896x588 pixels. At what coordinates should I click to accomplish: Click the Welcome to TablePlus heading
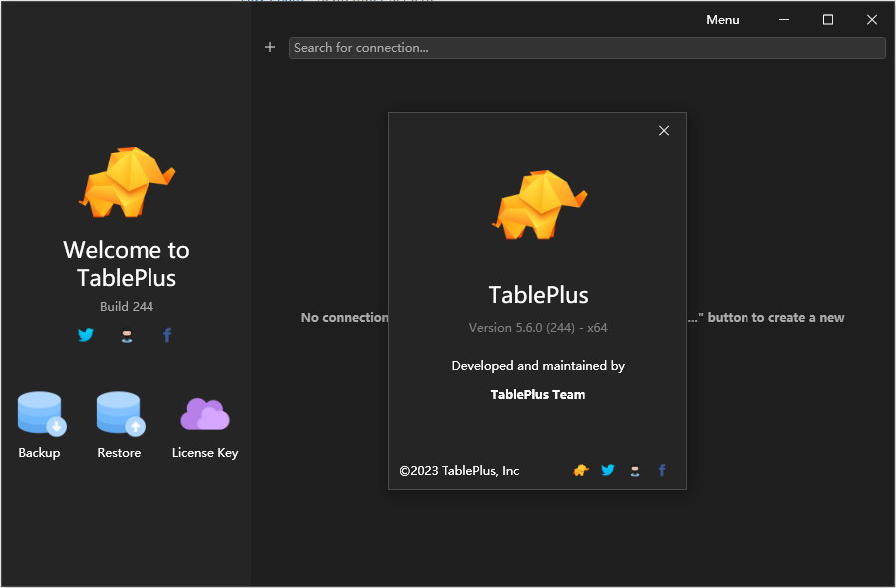pyautogui.click(x=127, y=264)
